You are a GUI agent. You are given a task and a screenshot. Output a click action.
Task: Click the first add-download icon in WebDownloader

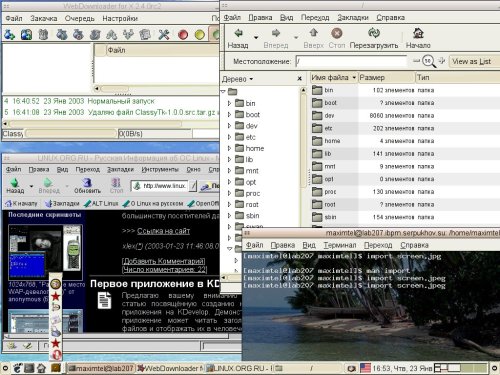[10, 34]
